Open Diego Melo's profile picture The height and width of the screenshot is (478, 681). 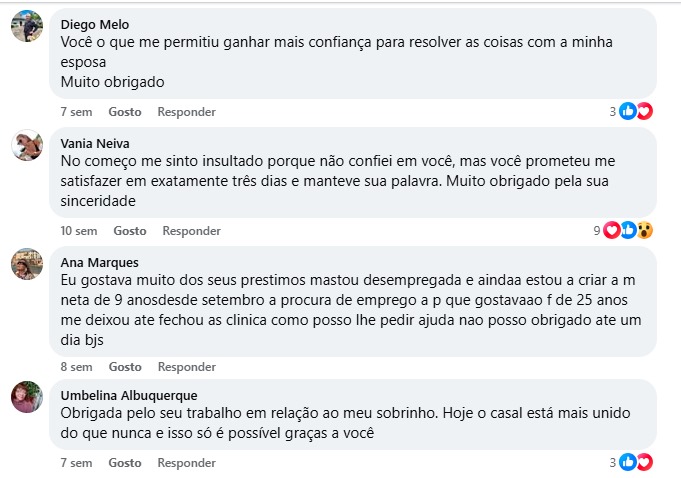coord(26,27)
